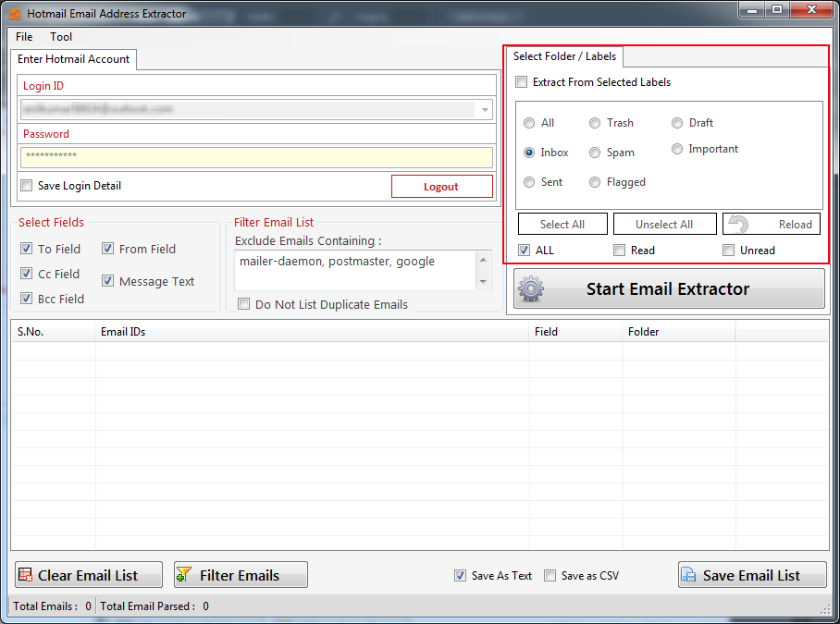Select the Select Folder / Labels tab

coord(564,56)
